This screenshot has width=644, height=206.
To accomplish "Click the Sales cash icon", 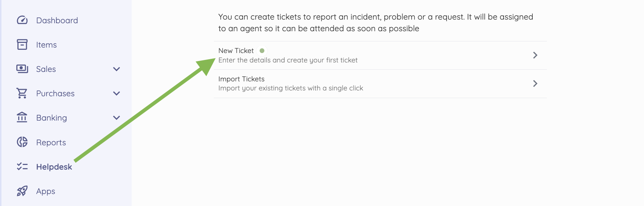I will pos(22,69).
